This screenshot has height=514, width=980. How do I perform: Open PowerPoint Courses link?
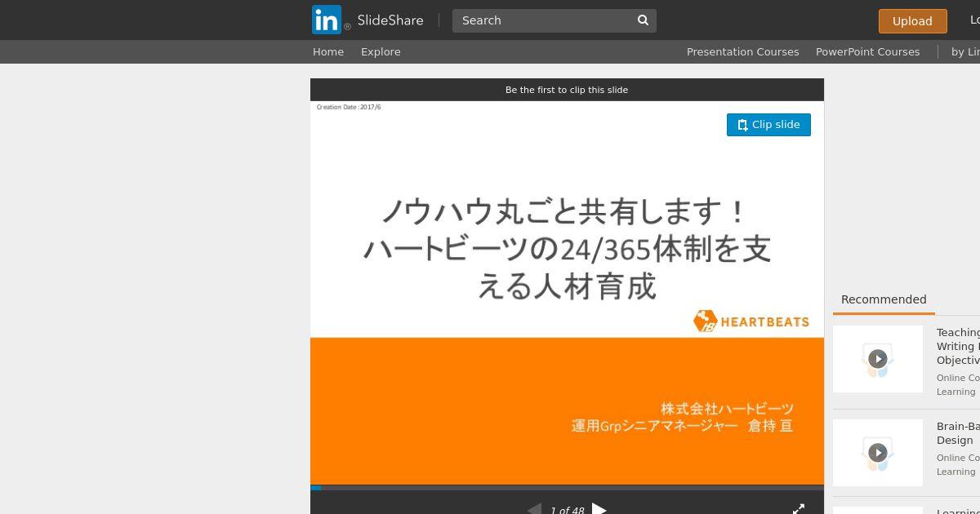pyautogui.click(x=867, y=51)
